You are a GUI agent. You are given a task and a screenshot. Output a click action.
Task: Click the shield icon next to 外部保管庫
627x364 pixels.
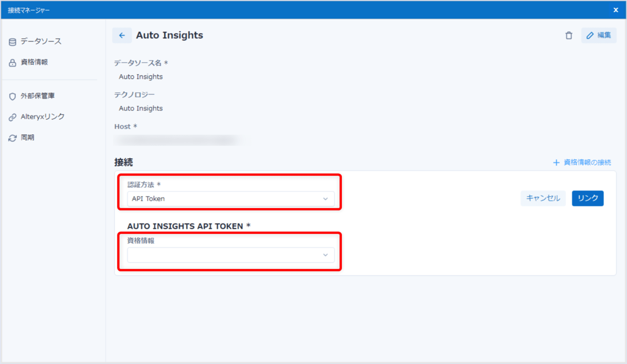click(13, 96)
